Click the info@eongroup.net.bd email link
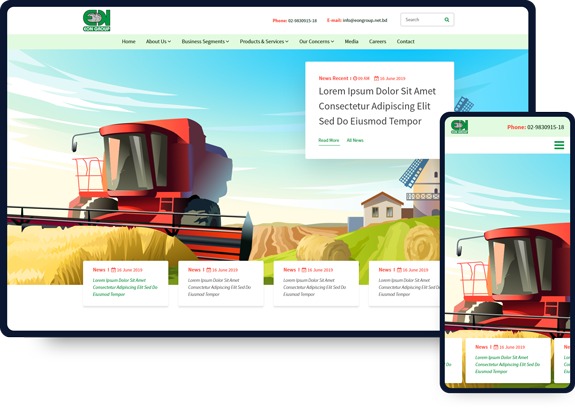575x414 pixels. [365, 21]
